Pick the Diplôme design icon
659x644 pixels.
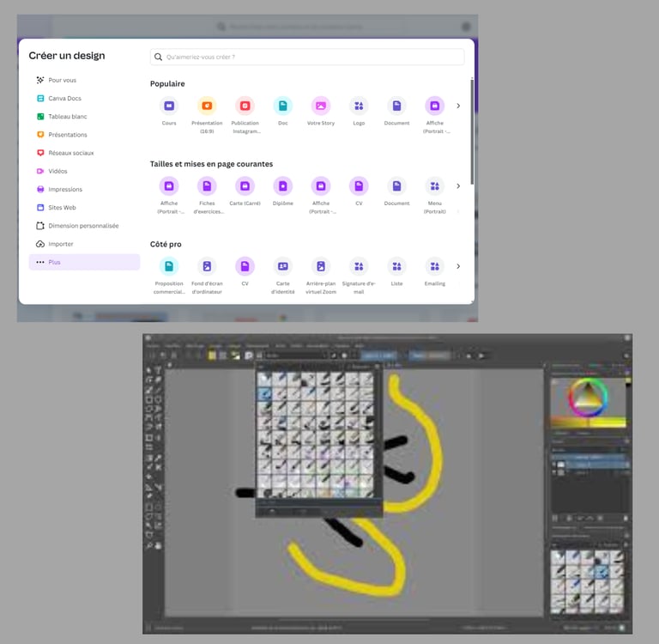click(283, 186)
